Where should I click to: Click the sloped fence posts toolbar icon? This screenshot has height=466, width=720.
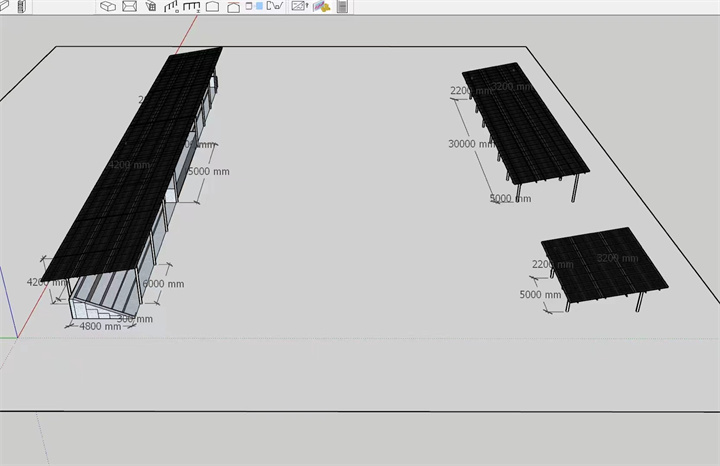171,6
